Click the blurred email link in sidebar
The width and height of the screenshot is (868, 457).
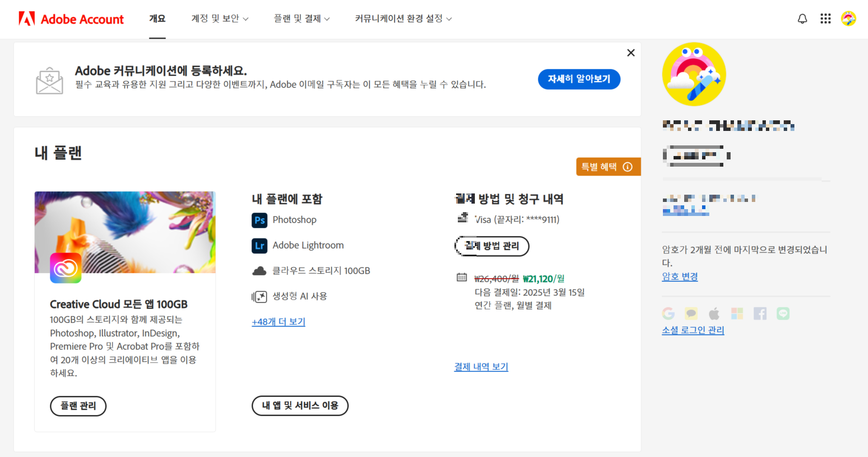685,210
